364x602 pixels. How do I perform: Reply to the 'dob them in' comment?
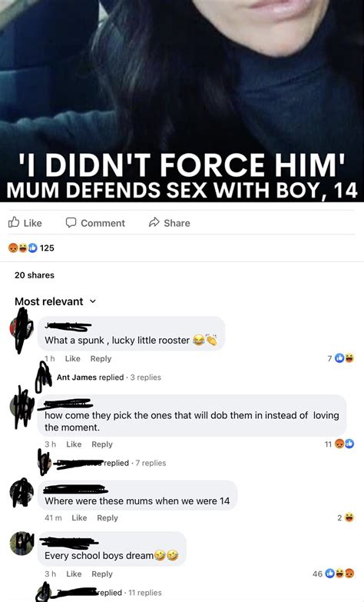point(102,444)
